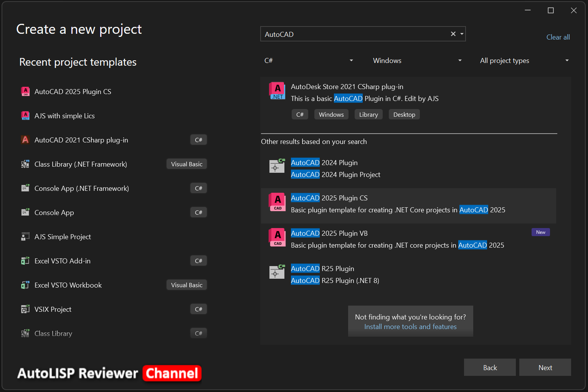Select AutoCAD 2025 Plugin CS recent template
This screenshot has height=392, width=588.
coord(114,91)
